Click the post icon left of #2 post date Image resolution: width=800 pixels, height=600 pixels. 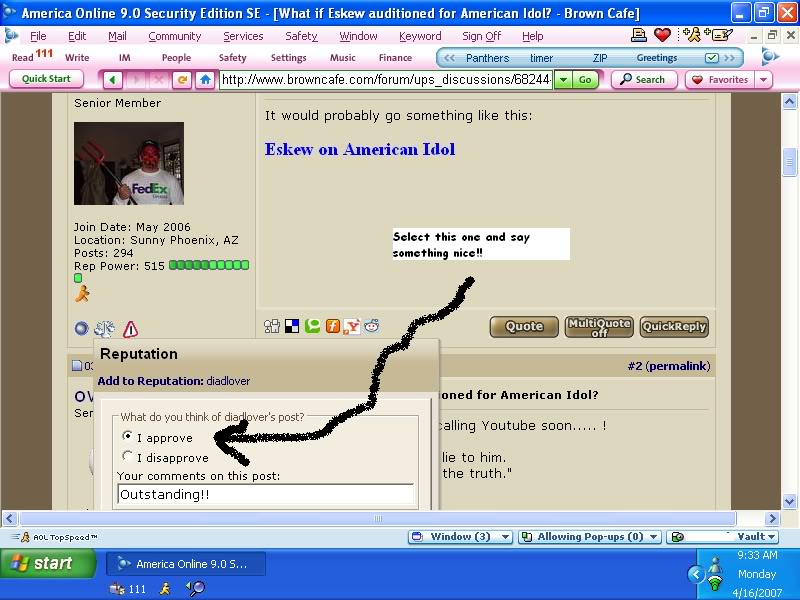pos(77,365)
